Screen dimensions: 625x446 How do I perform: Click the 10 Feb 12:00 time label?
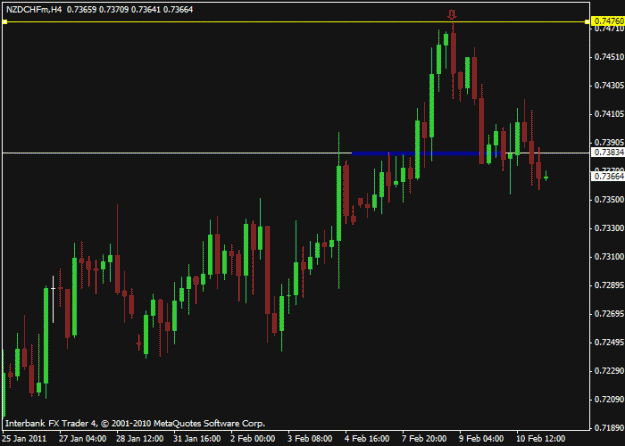[x=540, y=439]
